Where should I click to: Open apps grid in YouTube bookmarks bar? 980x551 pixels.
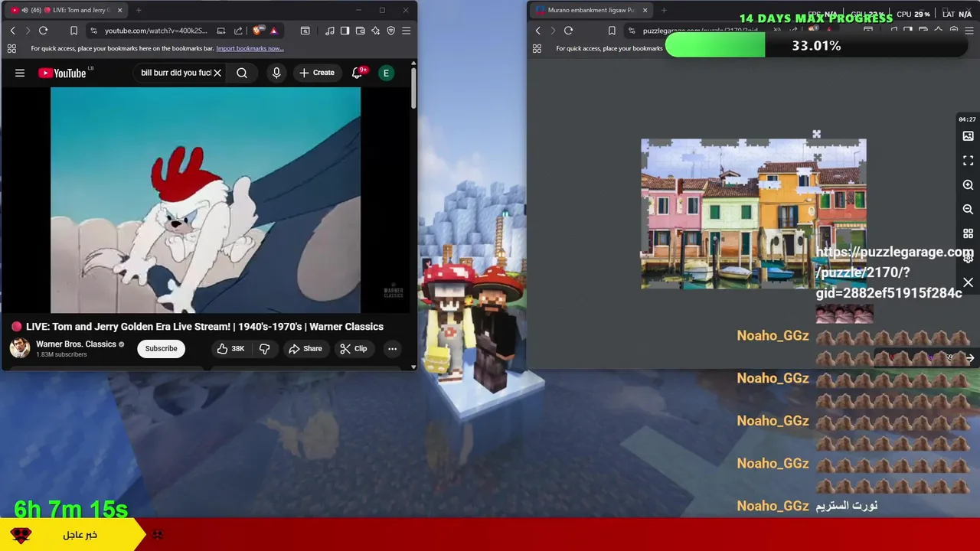pyautogui.click(x=11, y=48)
